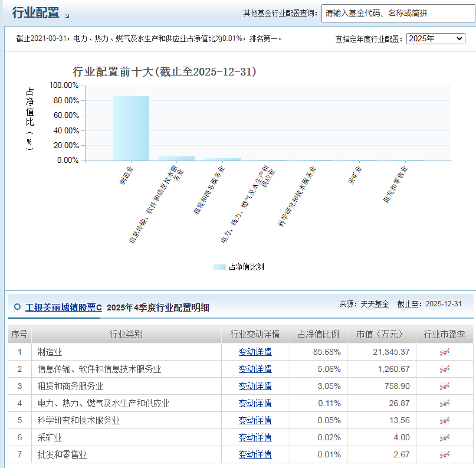The image size is (476, 468).
Task: Click the 行业类别 column header
Action: 126,334
